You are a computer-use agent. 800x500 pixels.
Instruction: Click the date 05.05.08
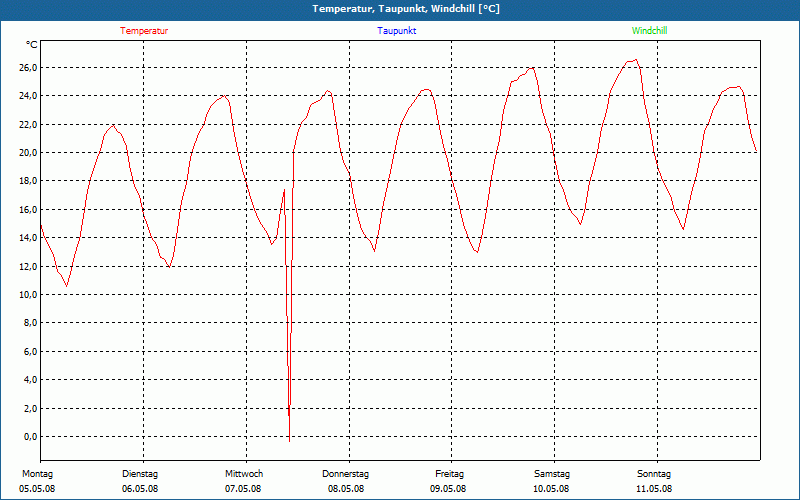click(x=37, y=489)
